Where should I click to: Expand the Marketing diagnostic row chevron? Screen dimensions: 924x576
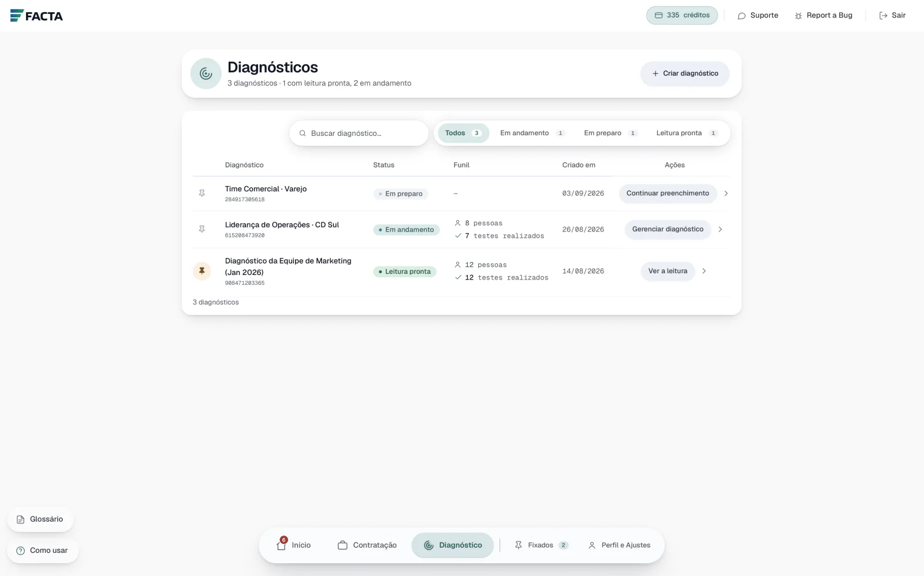[704, 271]
